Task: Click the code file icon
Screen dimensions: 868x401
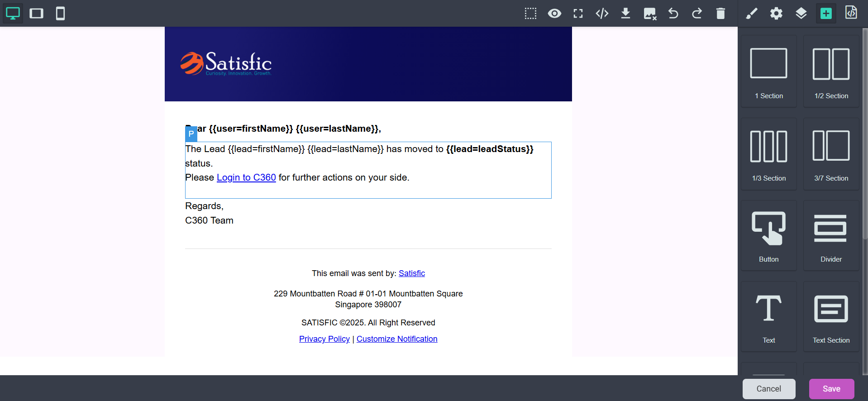Action: [x=851, y=13]
